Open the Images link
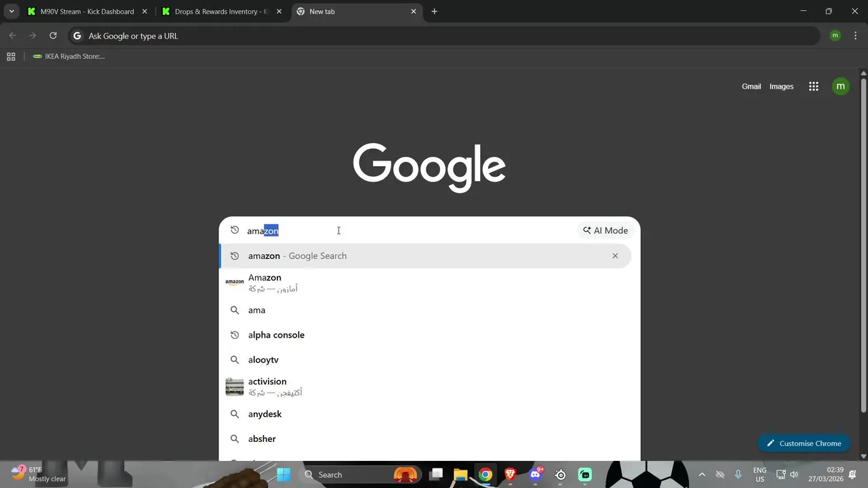 tap(781, 87)
